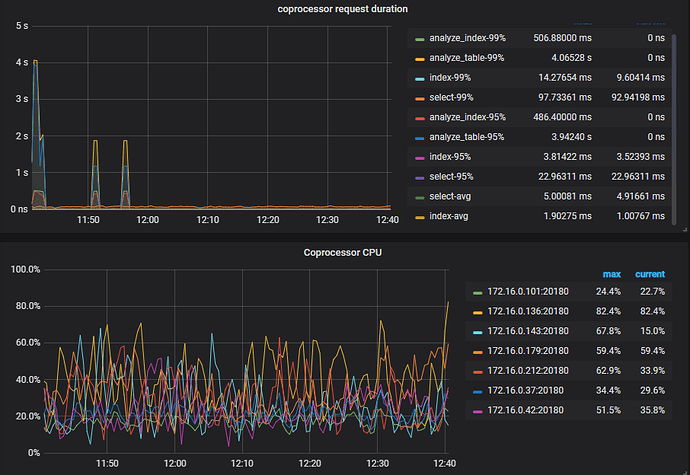690x475 pixels.
Task: Click the select-99% legend color swatch
Action: (420, 98)
